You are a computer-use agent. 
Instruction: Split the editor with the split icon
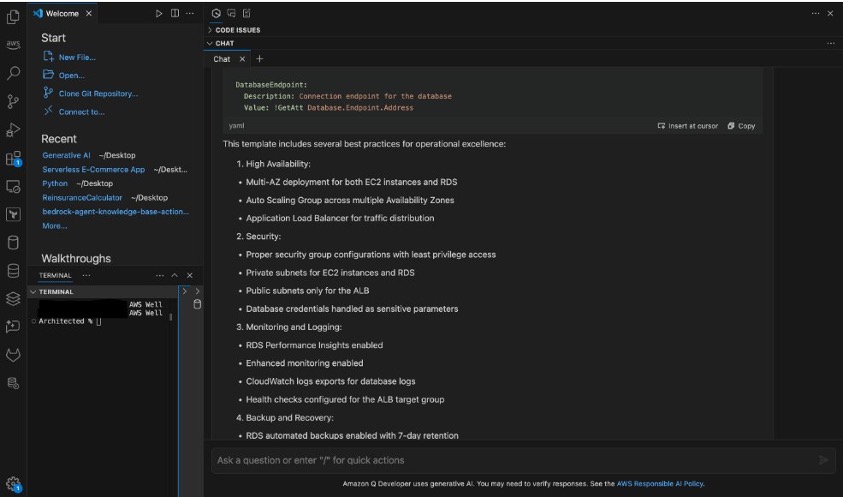(175, 13)
